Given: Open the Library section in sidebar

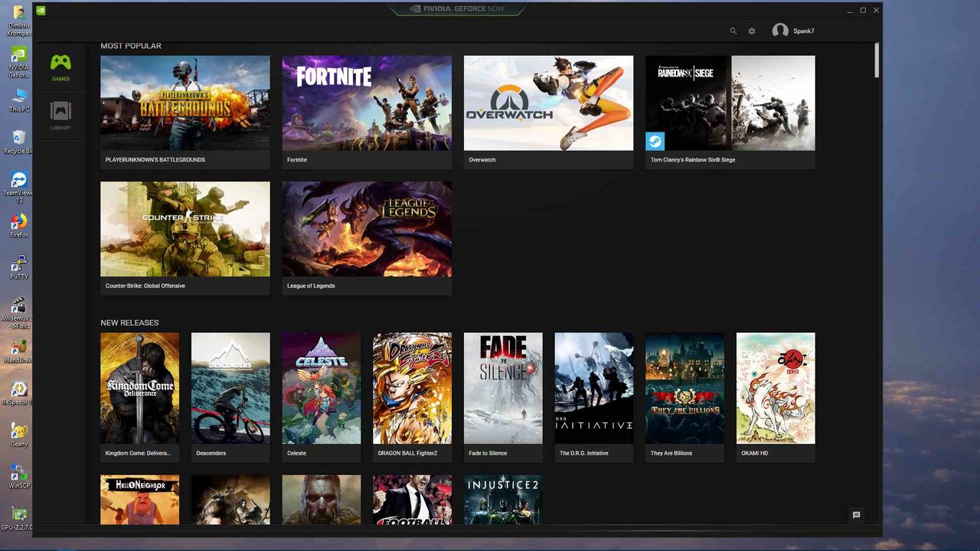Looking at the screenshot, I should [60, 116].
